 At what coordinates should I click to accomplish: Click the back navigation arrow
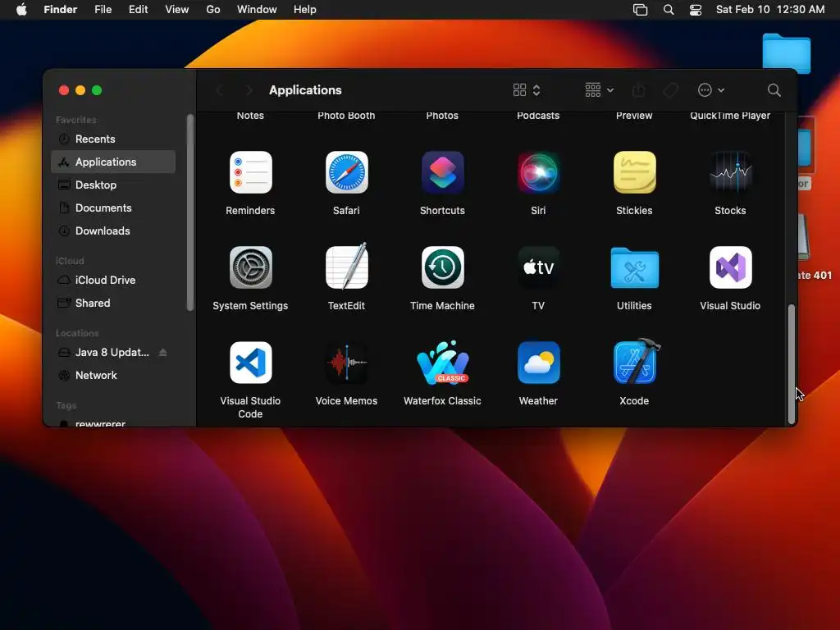219,90
